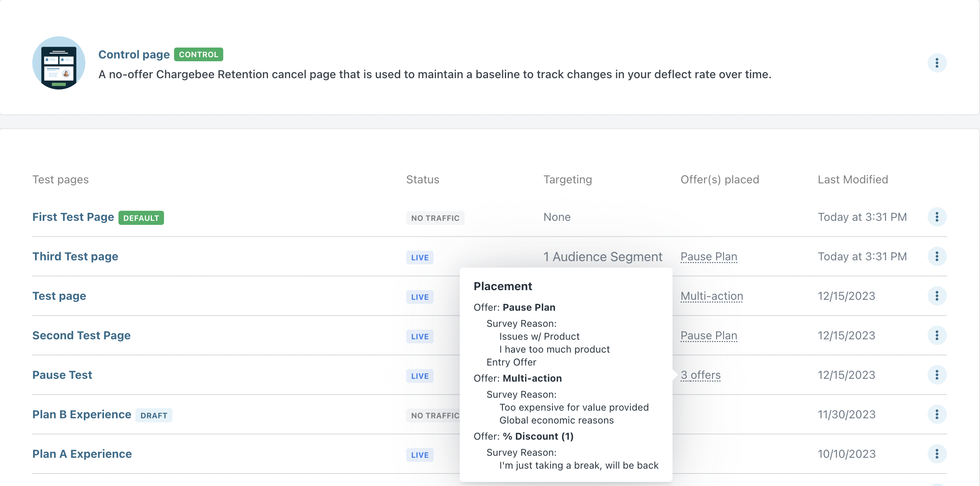The height and width of the screenshot is (486, 980).
Task: Open the three-dot menu for Second Test Page
Action: pos(936,336)
